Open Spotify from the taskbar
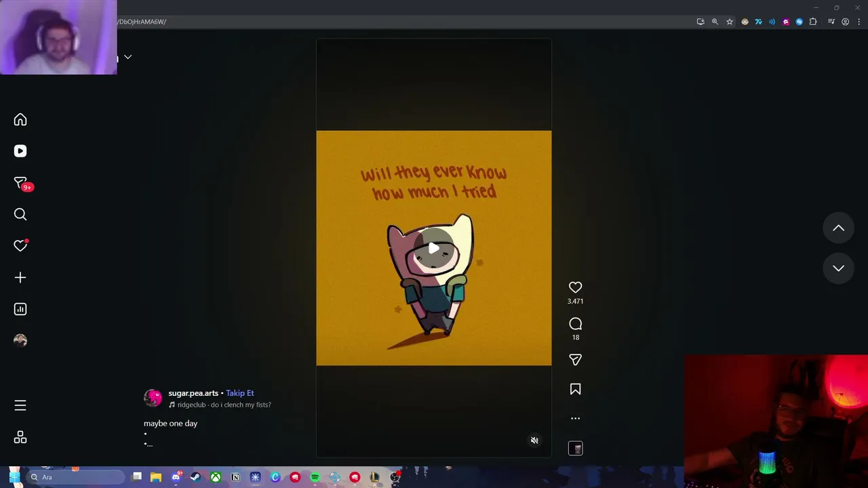868x488 pixels. [x=315, y=477]
